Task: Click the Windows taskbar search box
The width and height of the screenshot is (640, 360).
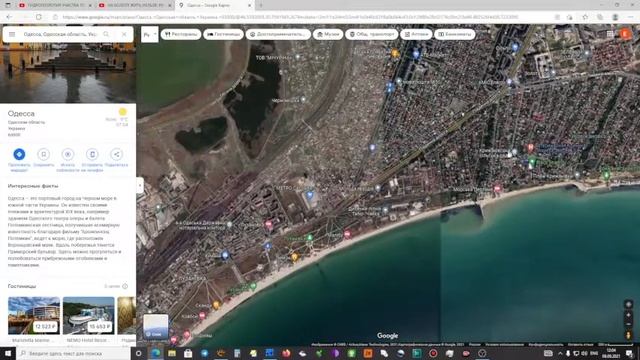Action: [x=73, y=353]
